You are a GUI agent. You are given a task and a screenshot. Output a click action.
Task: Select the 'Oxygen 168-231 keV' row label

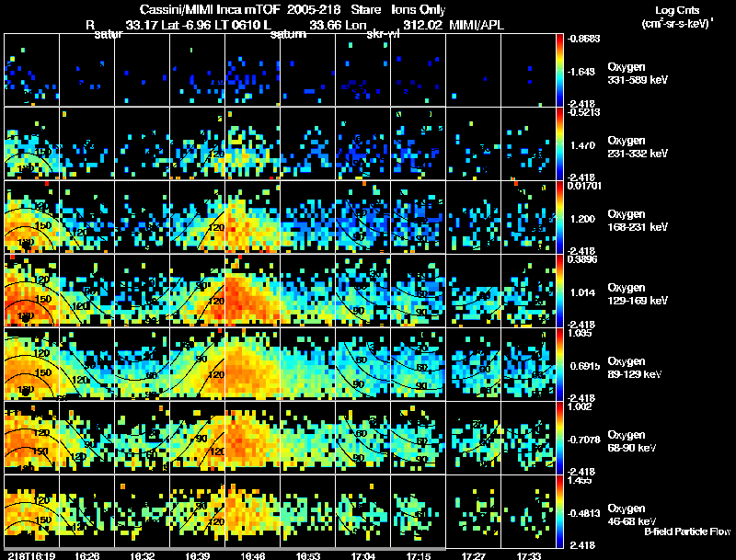638,221
